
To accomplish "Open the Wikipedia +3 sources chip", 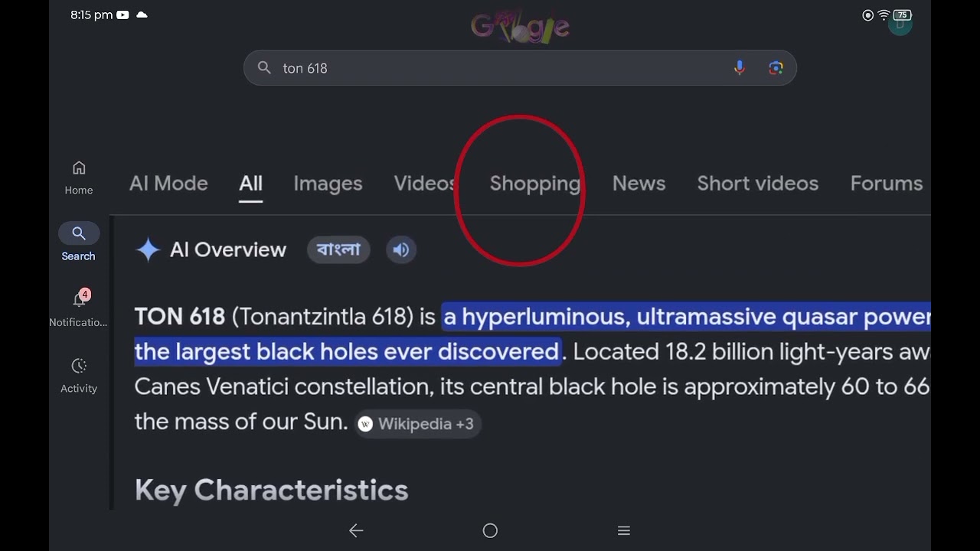I will [x=417, y=424].
